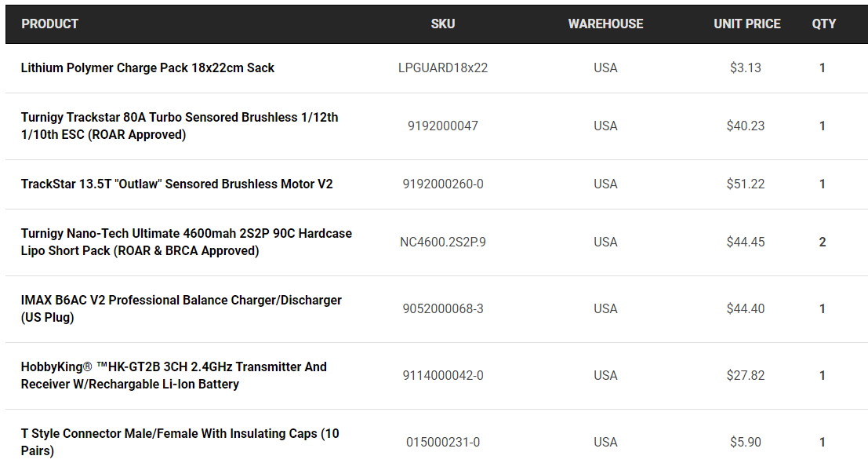Select SKU 9192000047 cell
Image resolution: width=868 pixels, height=474 pixels.
coord(443,126)
